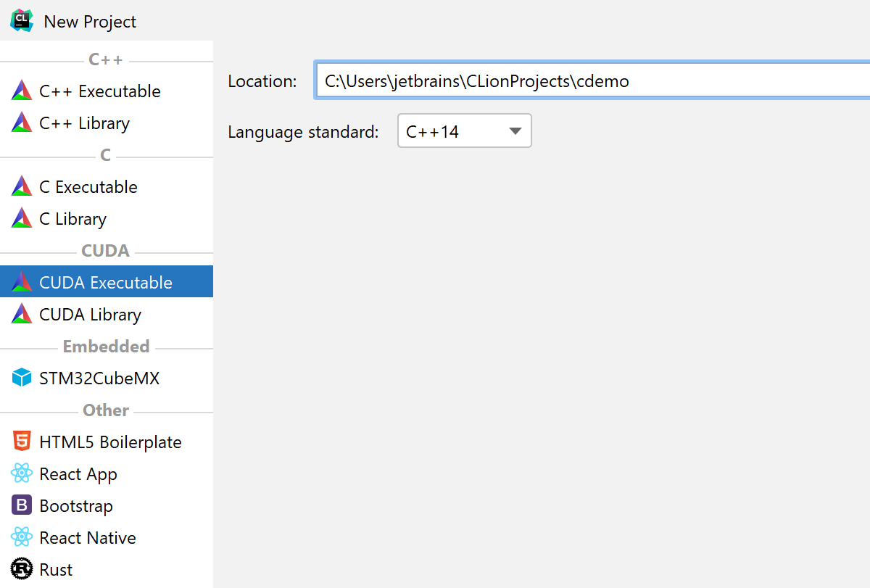Click the Bootstrap B icon
870x588 pixels.
coord(22,505)
